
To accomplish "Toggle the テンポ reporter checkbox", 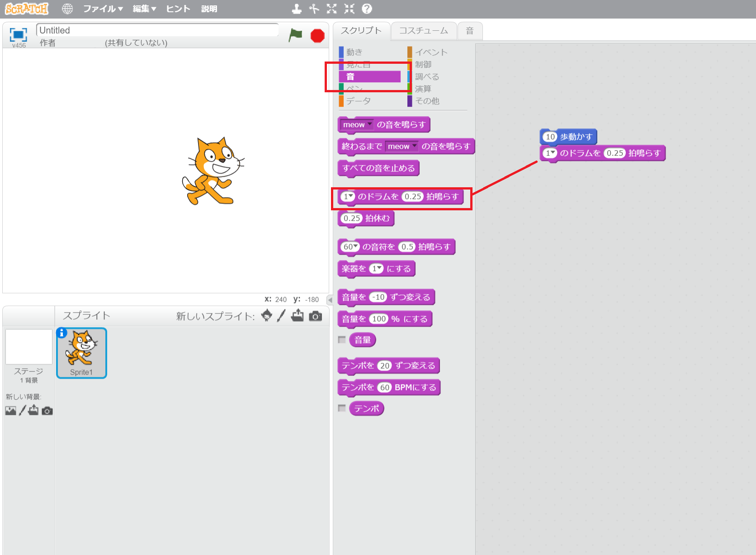I will [342, 408].
